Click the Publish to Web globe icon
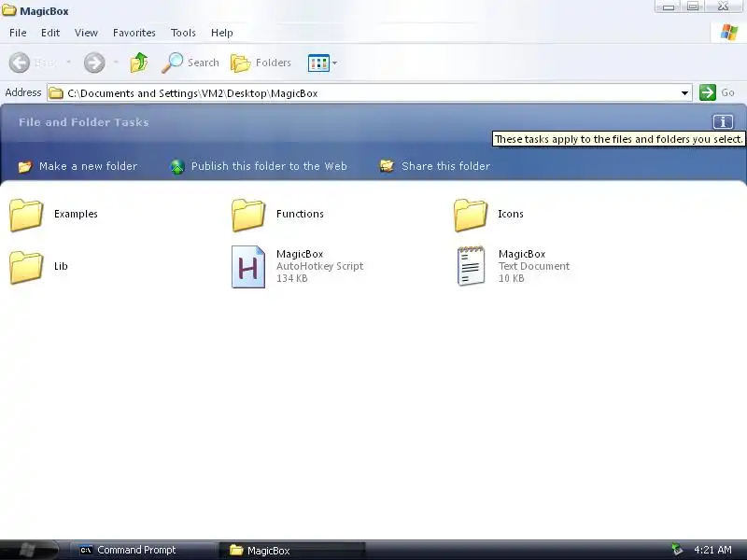 pyautogui.click(x=177, y=167)
